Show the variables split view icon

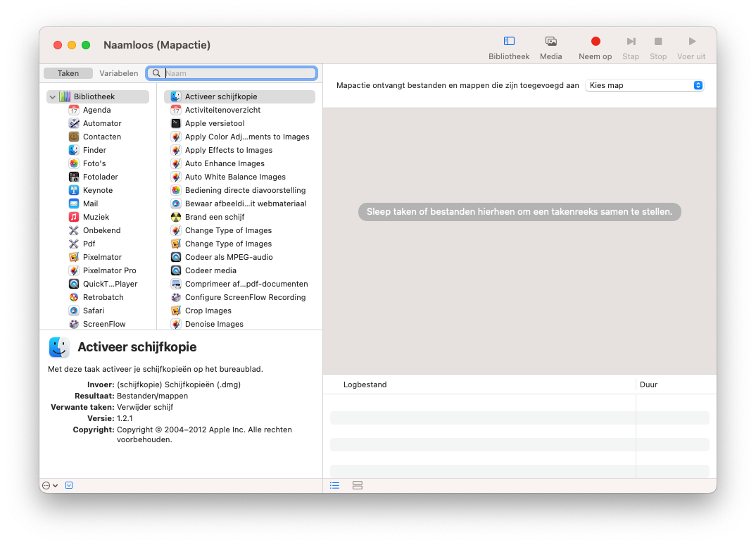[358, 485]
